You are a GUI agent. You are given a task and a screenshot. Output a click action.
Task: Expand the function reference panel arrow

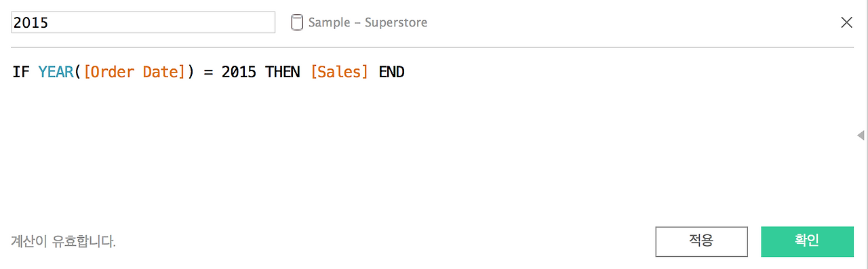(x=861, y=136)
